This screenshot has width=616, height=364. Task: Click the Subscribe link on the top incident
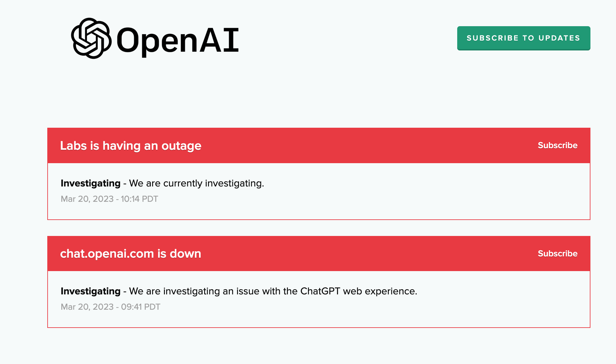[558, 145]
